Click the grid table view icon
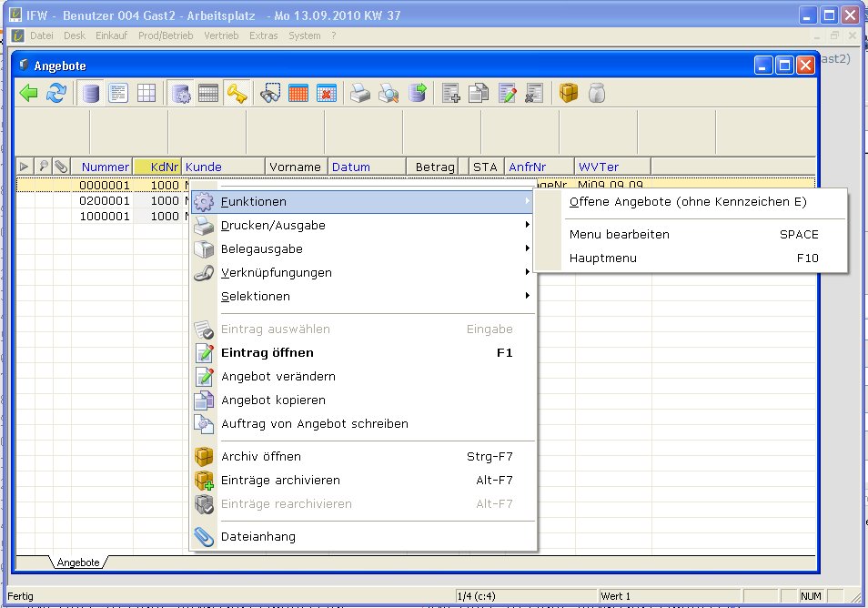Viewport: 868px width, 608px height. [x=146, y=93]
